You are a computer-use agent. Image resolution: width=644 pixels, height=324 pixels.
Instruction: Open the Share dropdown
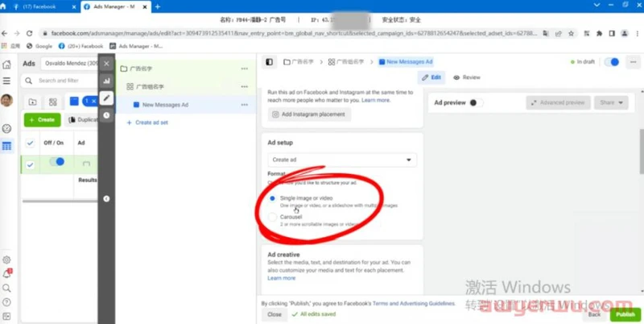pos(611,103)
